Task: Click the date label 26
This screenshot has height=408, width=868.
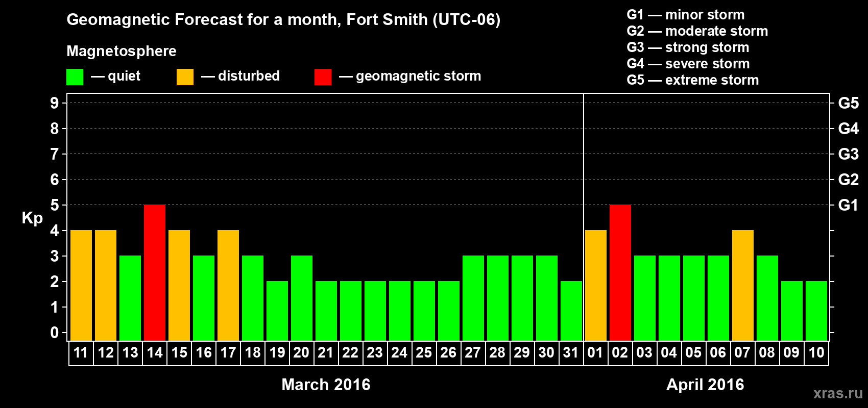Action: tap(449, 352)
